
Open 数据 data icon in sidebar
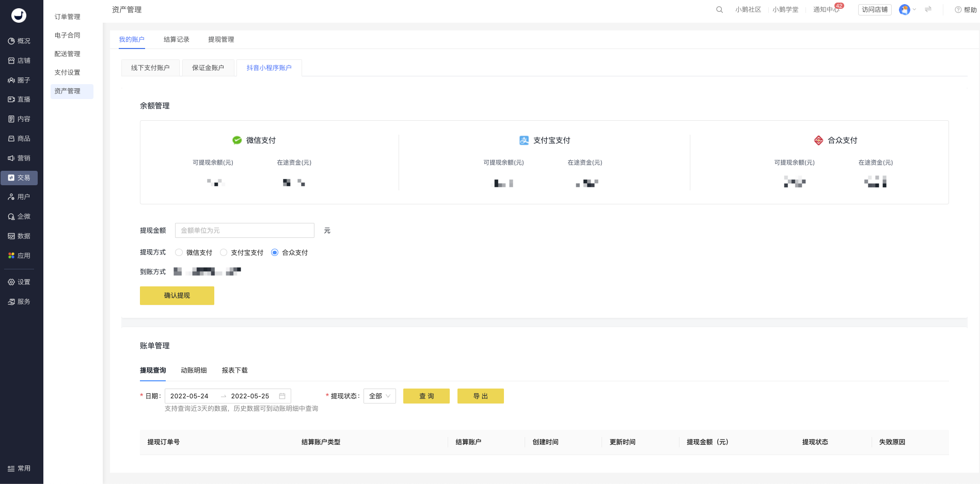[11, 236]
